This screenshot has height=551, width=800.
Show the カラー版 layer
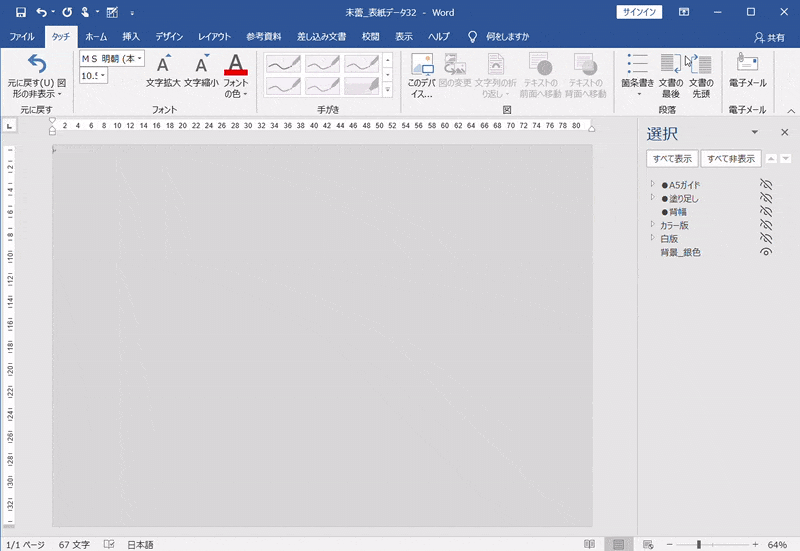766,224
